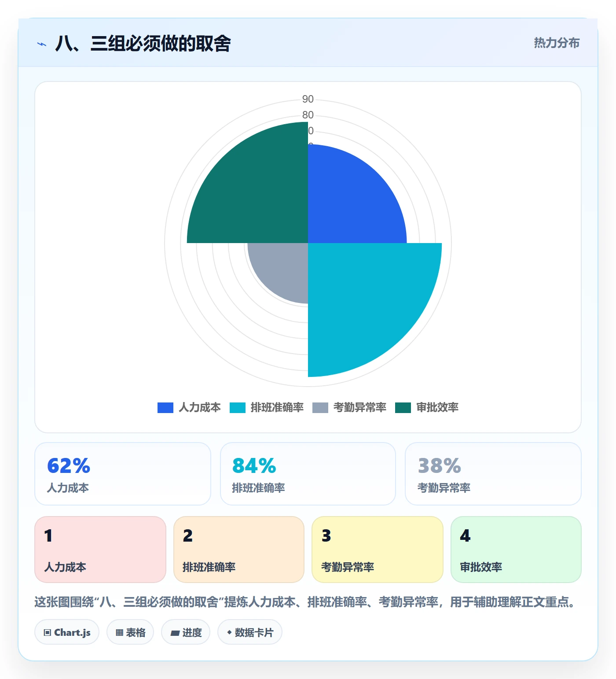
Task: Click the 进度 tag bar icon
Action: click(175, 633)
